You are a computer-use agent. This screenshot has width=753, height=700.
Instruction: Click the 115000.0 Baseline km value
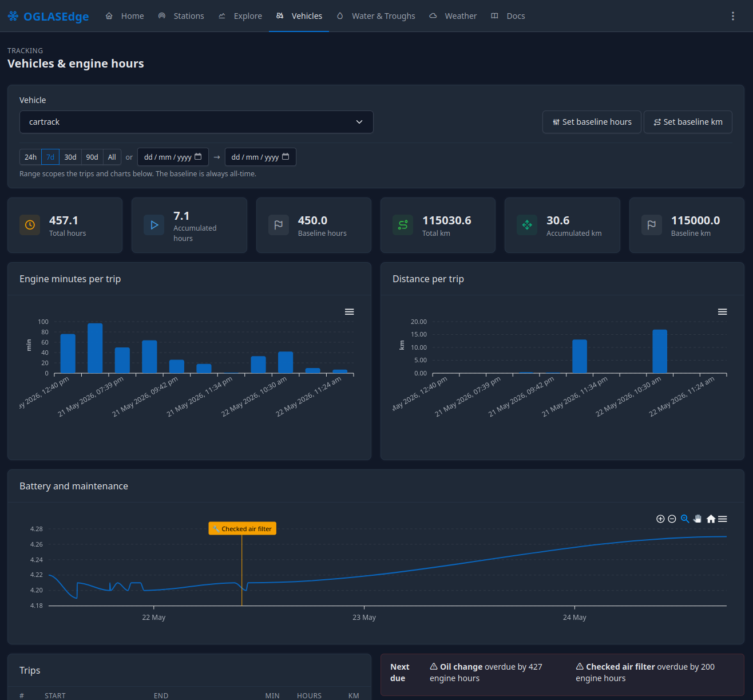click(x=696, y=220)
